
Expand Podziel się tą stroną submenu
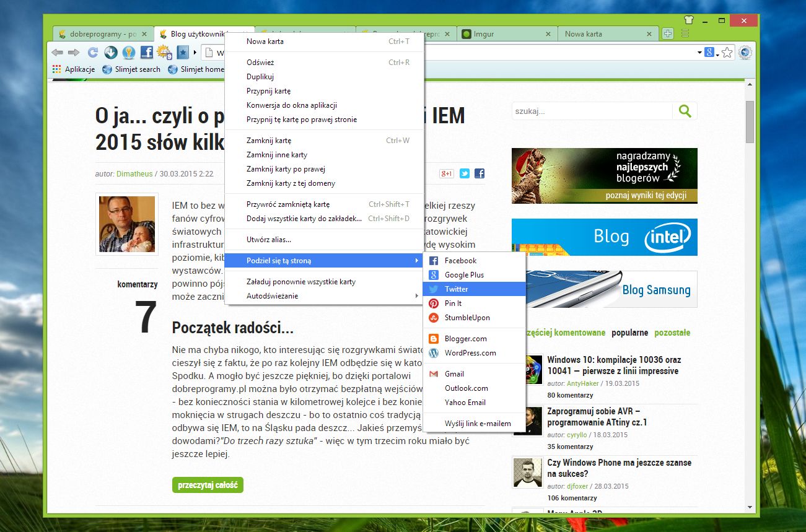(x=324, y=261)
